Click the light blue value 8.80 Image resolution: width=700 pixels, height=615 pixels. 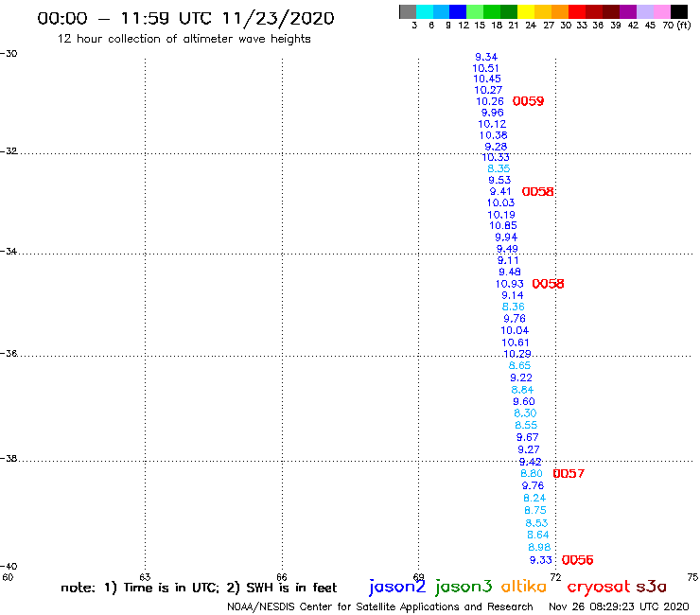point(532,473)
